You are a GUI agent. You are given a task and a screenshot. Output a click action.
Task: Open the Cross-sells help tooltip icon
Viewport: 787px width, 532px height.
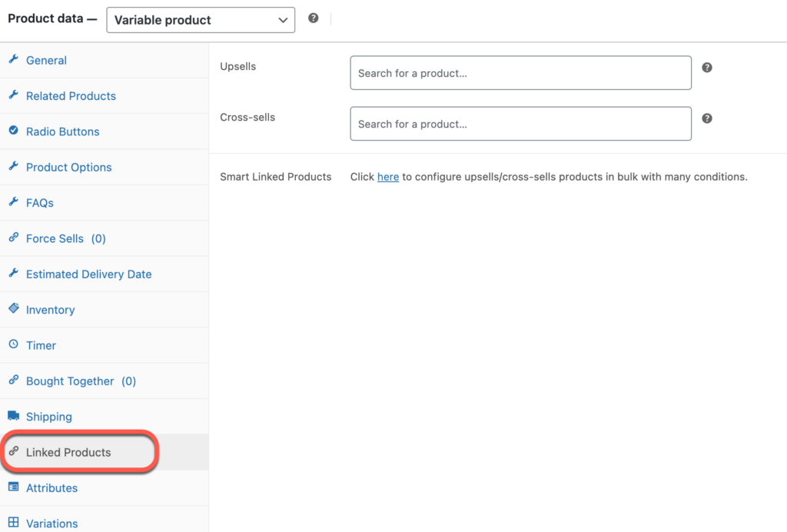[x=706, y=118]
